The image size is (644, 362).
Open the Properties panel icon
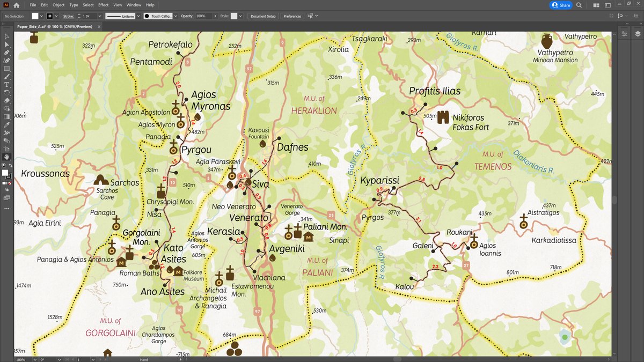(624, 33)
